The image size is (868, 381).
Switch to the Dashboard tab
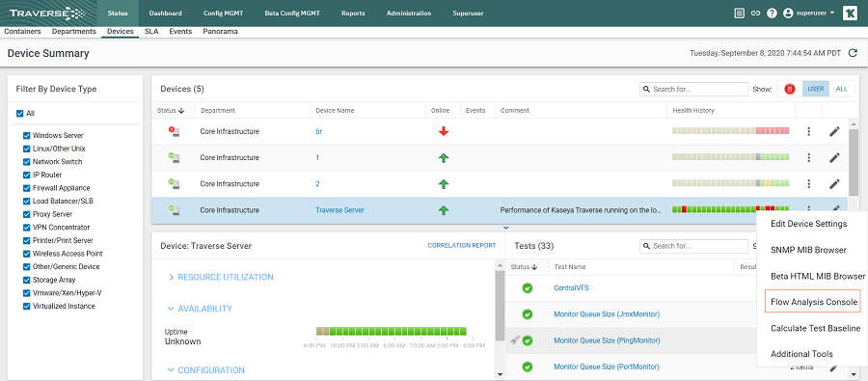[164, 14]
